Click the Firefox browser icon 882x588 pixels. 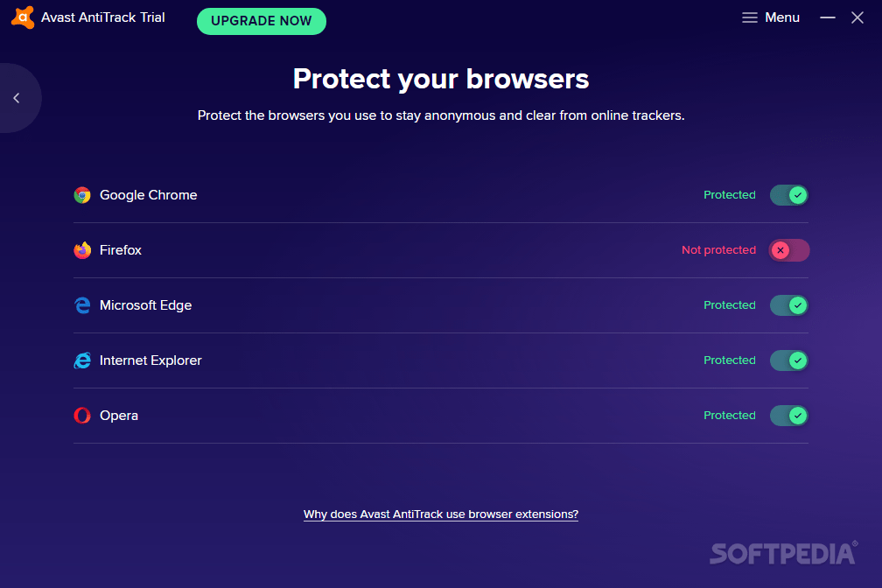82,250
